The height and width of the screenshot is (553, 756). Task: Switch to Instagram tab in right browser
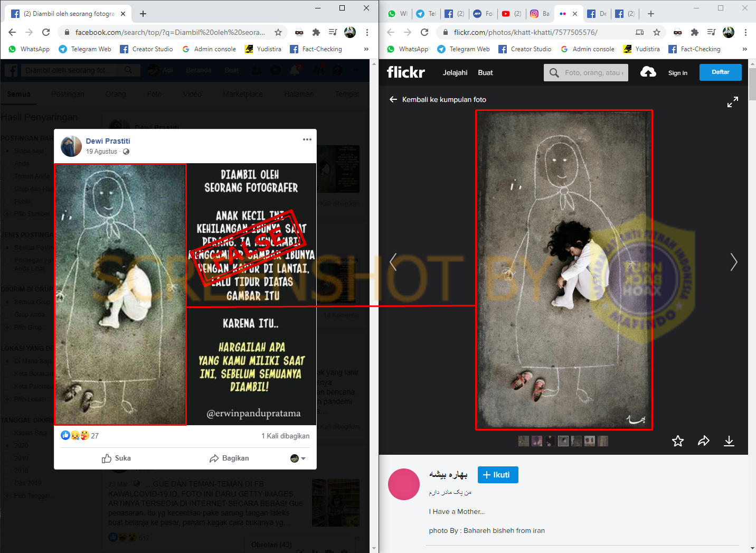540,14
